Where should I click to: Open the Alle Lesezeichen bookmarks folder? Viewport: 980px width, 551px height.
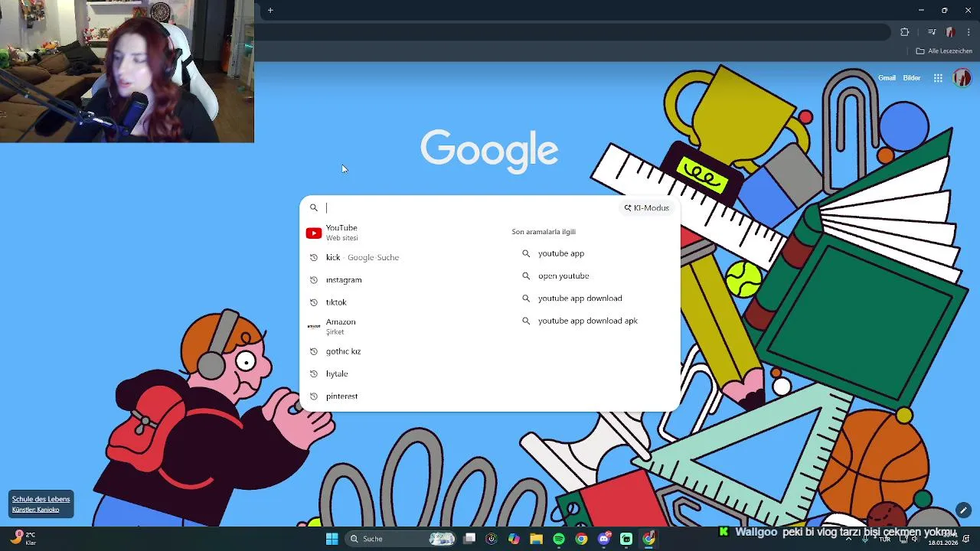[944, 51]
